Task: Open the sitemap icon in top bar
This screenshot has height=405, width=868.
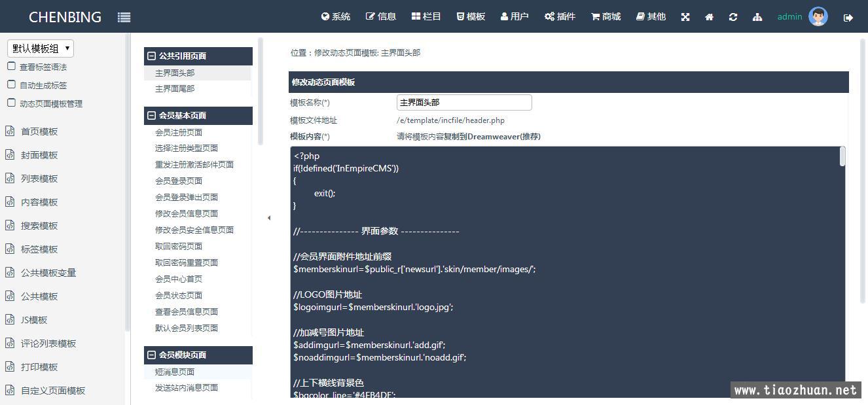Action: [757, 17]
